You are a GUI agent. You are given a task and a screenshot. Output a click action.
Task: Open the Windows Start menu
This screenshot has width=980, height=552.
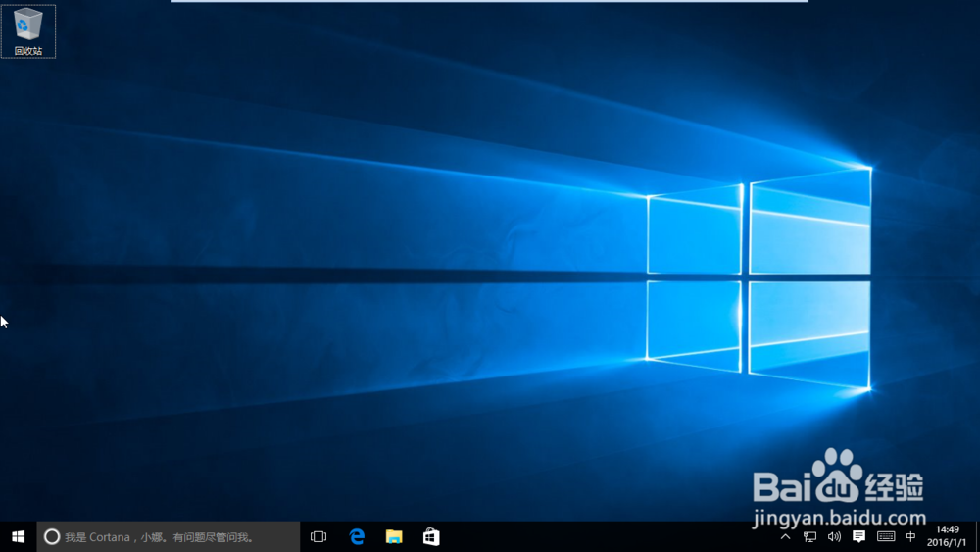point(18,537)
